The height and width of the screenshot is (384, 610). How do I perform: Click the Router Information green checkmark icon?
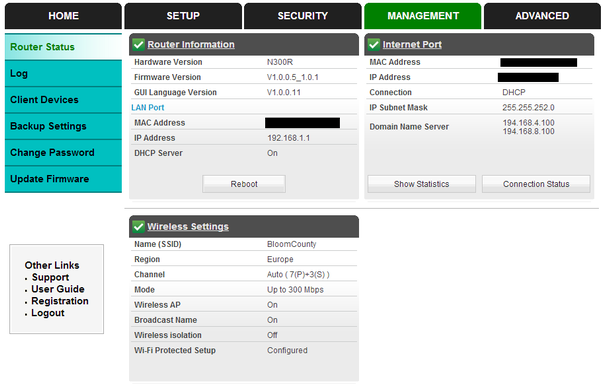[138, 44]
